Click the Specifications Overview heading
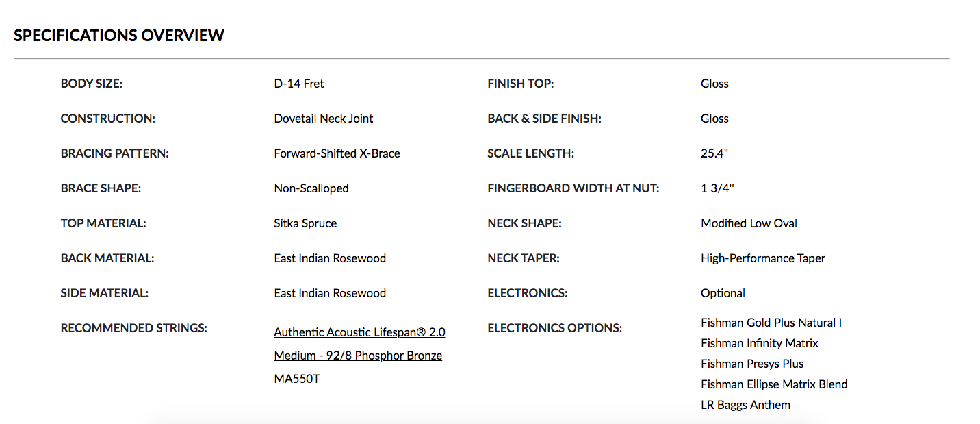Viewport: 980px width, 424px height. click(119, 36)
